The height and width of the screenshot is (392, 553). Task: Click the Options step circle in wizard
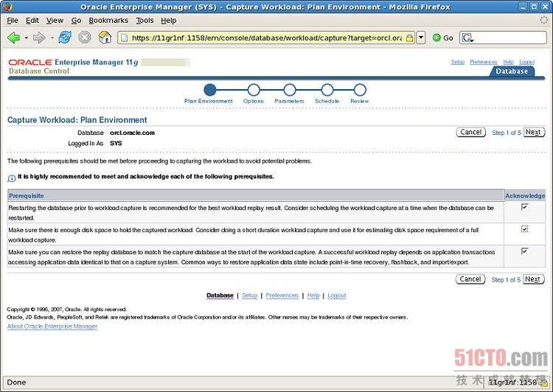point(254,90)
